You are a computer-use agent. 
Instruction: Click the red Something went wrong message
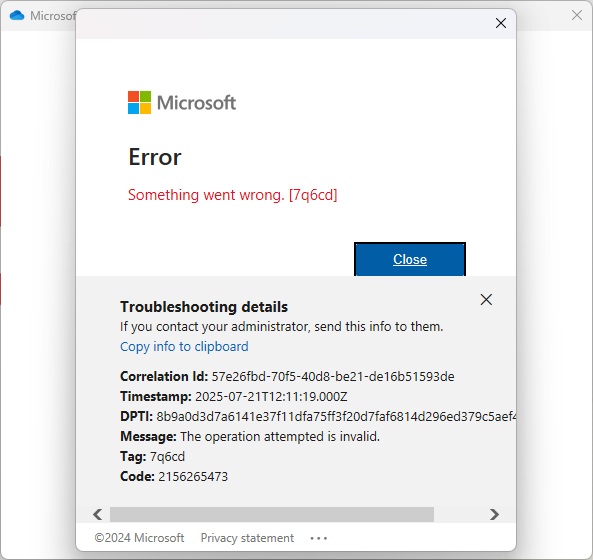click(x=233, y=195)
